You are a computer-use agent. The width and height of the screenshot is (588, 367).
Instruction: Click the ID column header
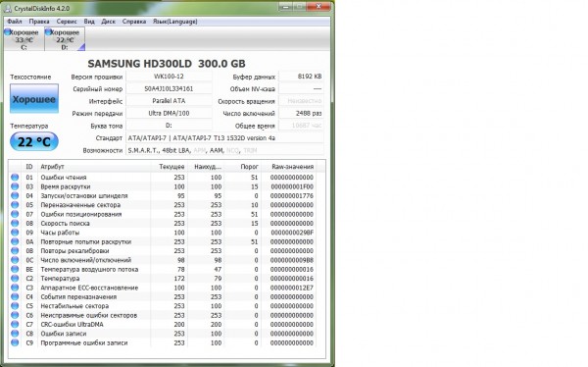click(x=29, y=167)
